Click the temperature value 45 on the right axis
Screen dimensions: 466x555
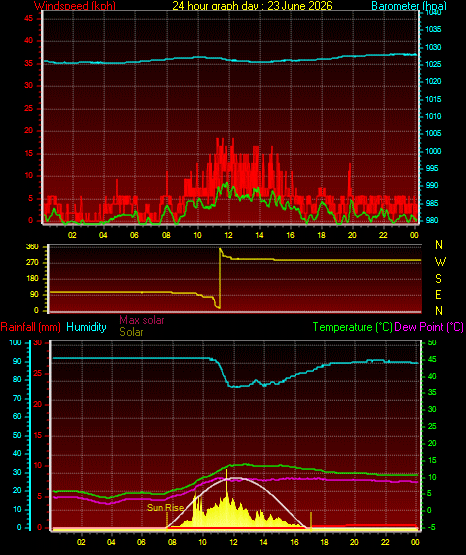(x=432, y=359)
